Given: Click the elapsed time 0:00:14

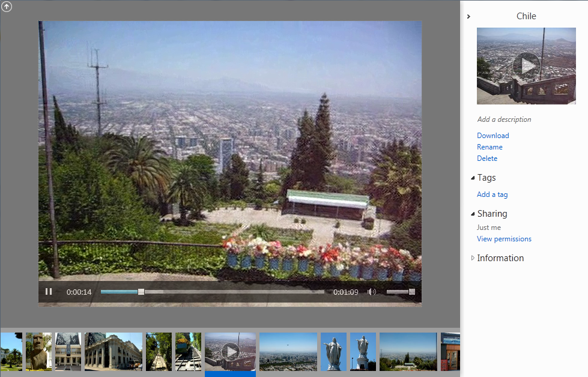Looking at the screenshot, I should click(79, 292).
